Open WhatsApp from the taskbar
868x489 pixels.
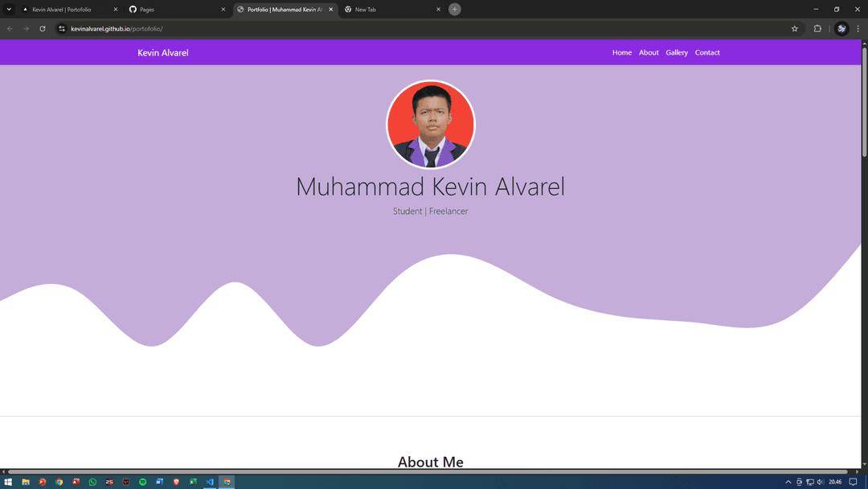coord(92,483)
